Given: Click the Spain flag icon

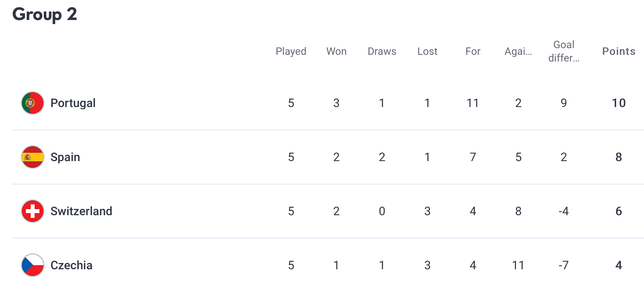Looking at the screenshot, I should tap(33, 157).
